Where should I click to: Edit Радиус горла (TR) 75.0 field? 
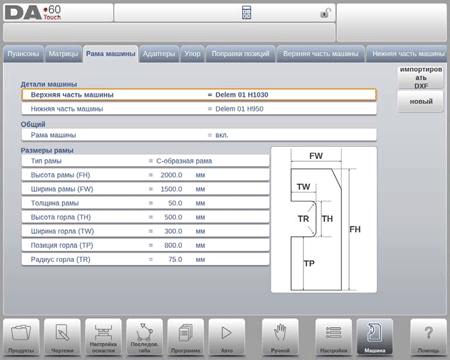tap(145, 259)
